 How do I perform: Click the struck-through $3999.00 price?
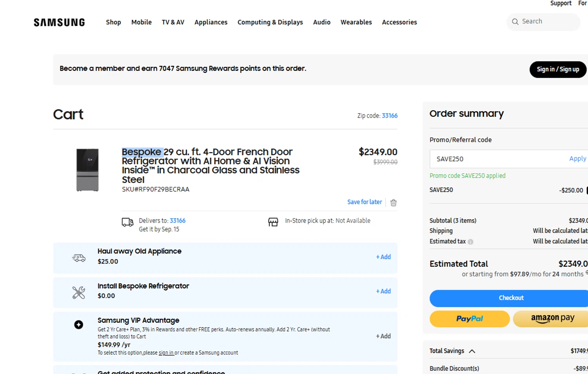(385, 162)
